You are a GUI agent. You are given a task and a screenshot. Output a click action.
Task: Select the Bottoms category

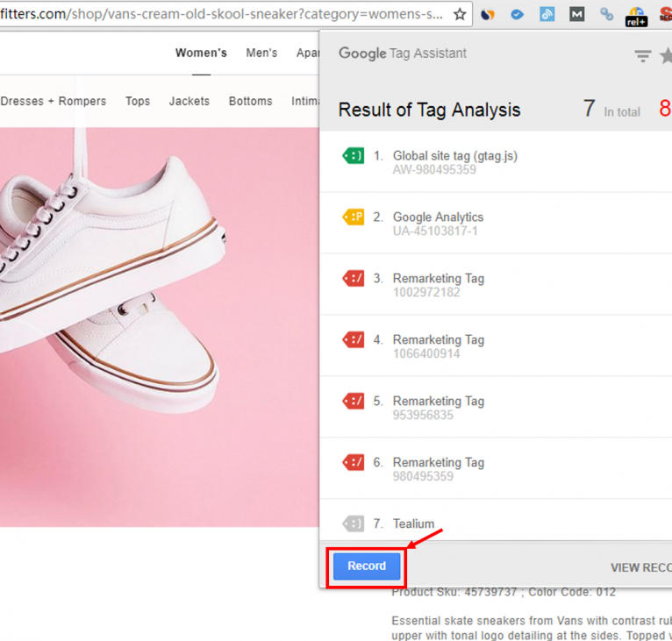tap(251, 101)
